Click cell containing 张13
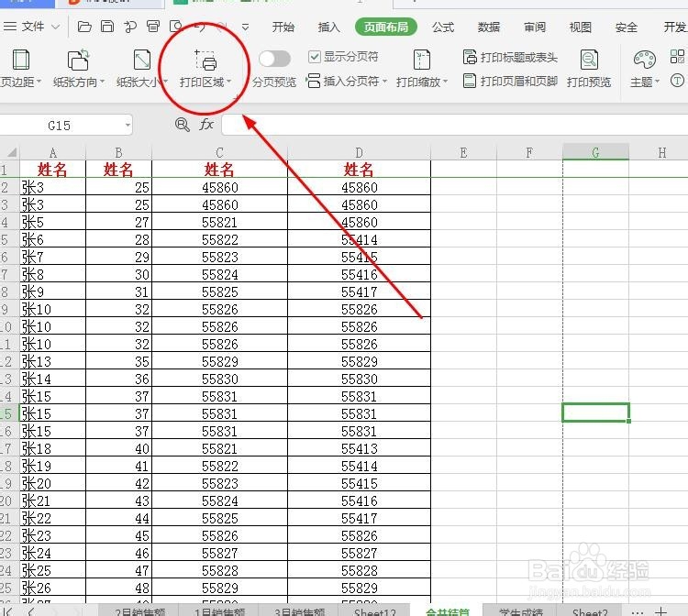The height and width of the screenshot is (616, 688). pos(52,361)
